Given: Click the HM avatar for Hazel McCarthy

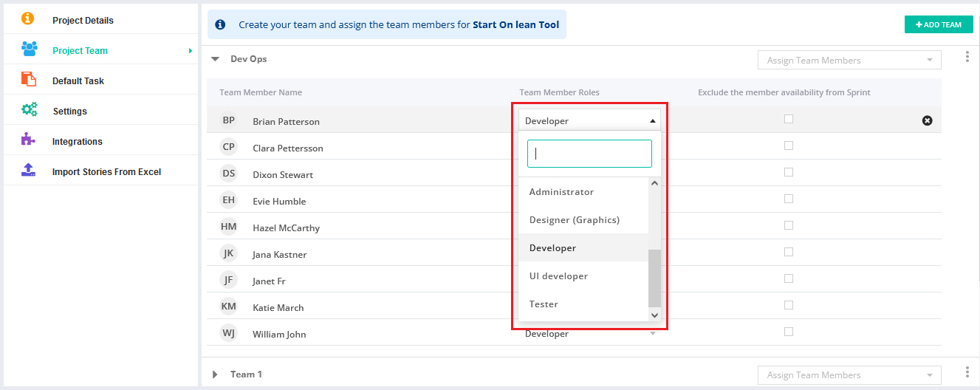Looking at the screenshot, I should pyautogui.click(x=229, y=227).
